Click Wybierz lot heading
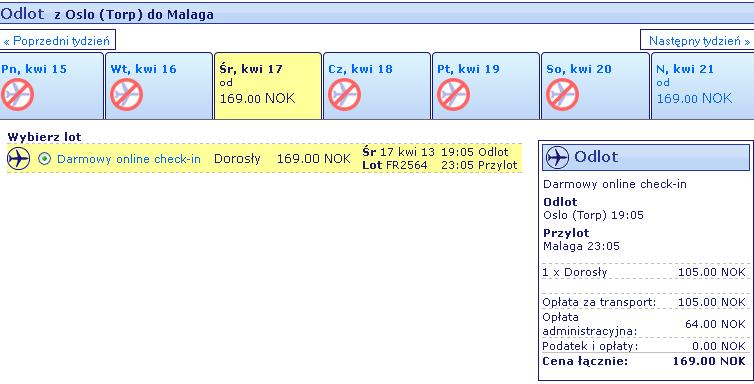754x384 pixels. pos(45,137)
